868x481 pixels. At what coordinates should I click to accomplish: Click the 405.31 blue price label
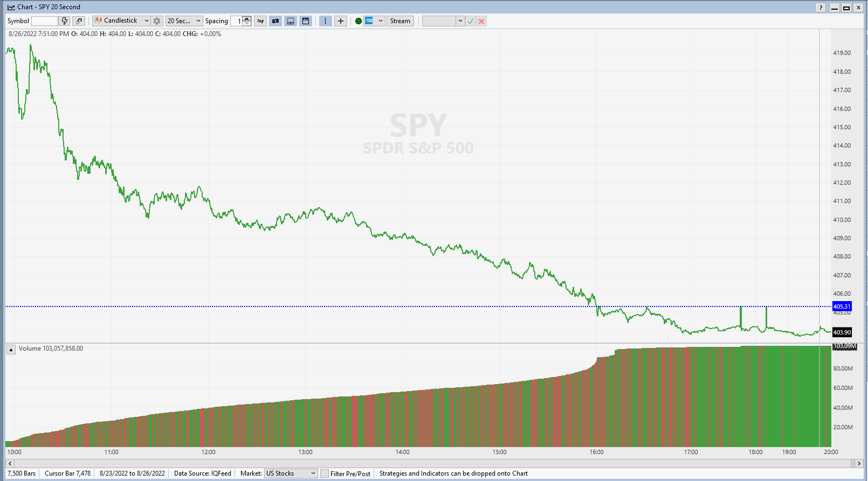click(842, 306)
